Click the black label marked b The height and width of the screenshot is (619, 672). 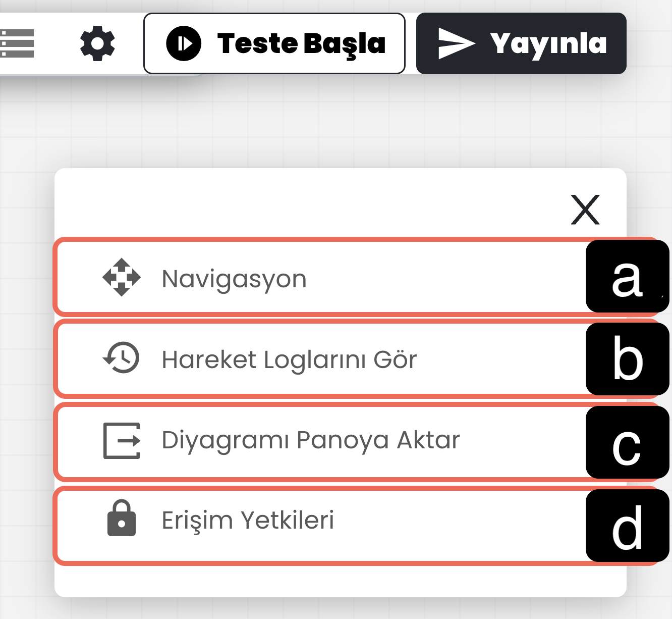pos(627,359)
